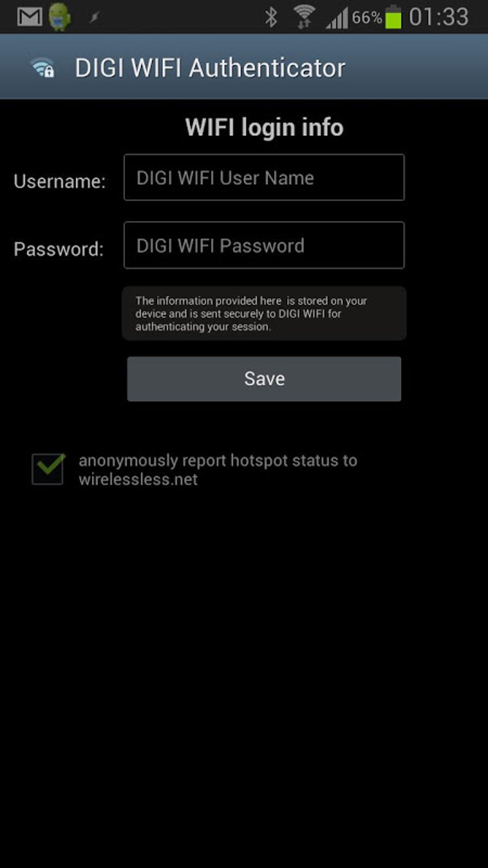Tap the Username label
This screenshot has width=488, height=868.
click(x=60, y=181)
